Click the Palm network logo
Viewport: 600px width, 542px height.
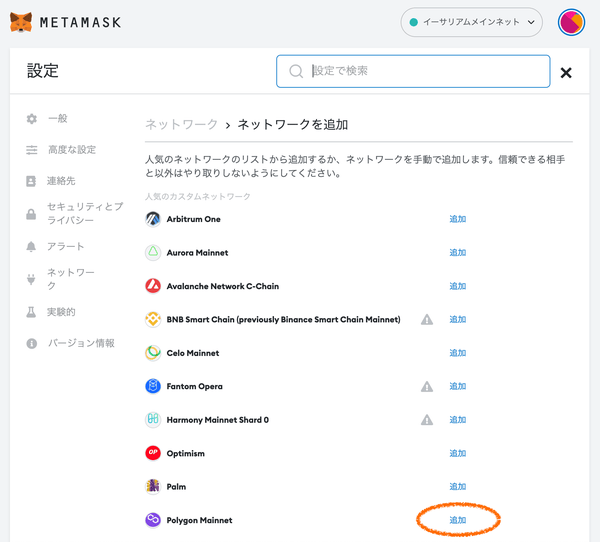pyautogui.click(x=153, y=486)
